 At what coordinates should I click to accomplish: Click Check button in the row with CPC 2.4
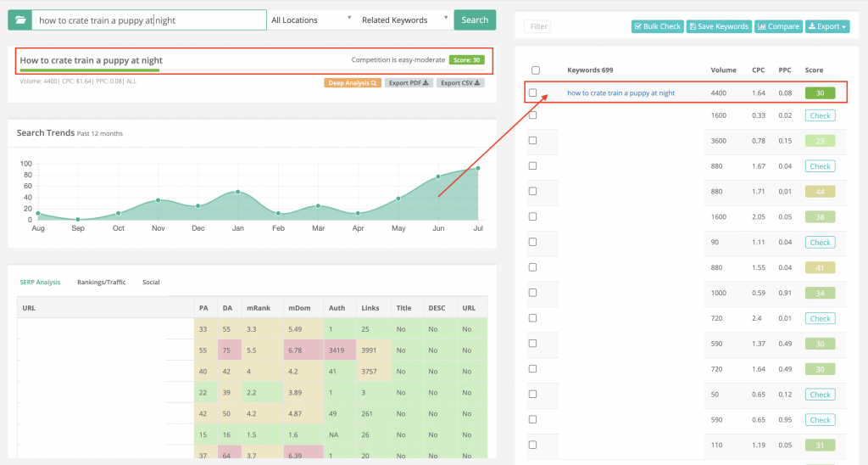click(820, 319)
